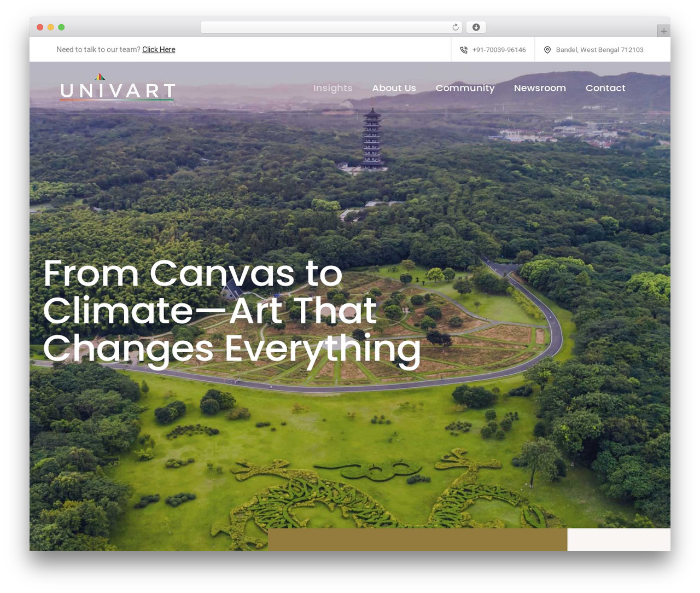700x593 pixels.
Task: Open the Insights menu item
Action: pos(332,88)
